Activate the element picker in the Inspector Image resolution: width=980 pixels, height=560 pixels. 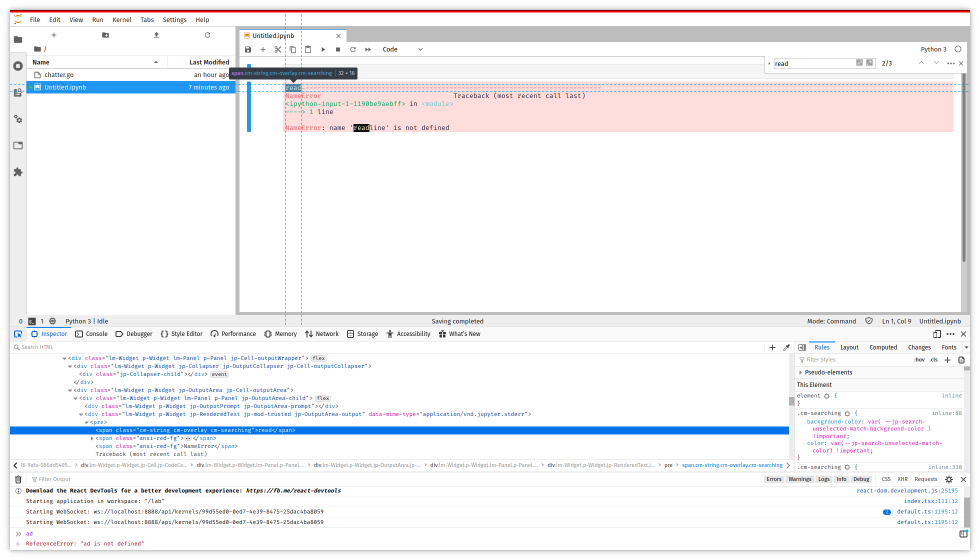18,333
